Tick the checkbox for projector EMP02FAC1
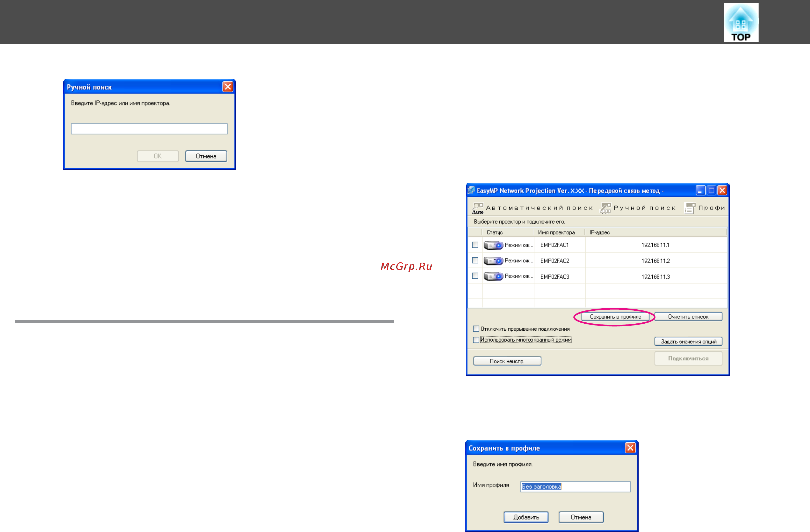Screen dimensions: 810x532 pos(475,245)
